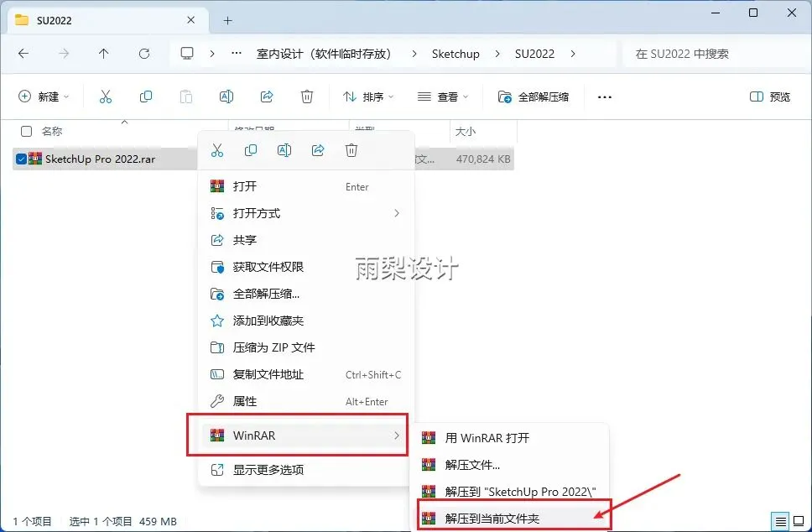Choose 解压到 "SketchUp Pro 2022\" option
This screenshot has width=812, height=532.
pyautogui.click(x=509, y=492)
